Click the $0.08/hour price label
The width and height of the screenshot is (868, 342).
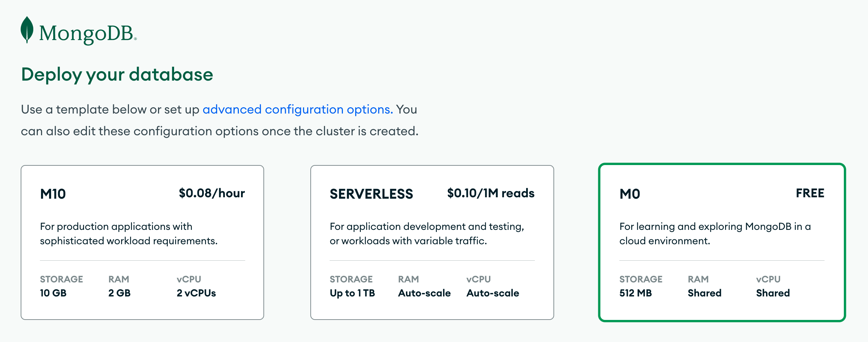click(x=212, y=193)
